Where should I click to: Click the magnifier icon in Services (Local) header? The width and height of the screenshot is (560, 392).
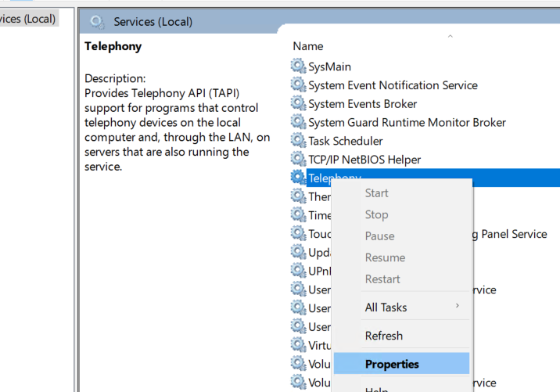[x=98, y=22]
